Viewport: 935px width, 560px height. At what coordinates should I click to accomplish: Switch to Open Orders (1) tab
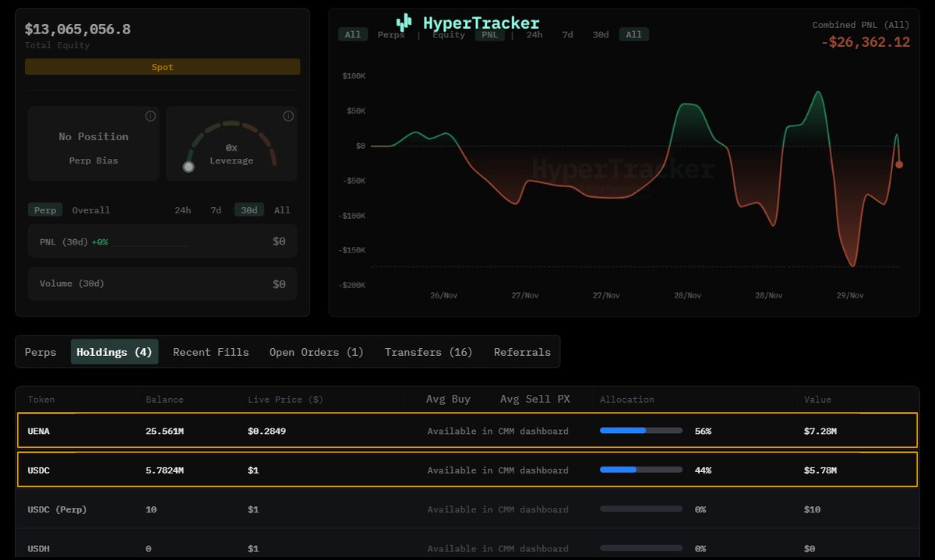(x=316, y=352)
